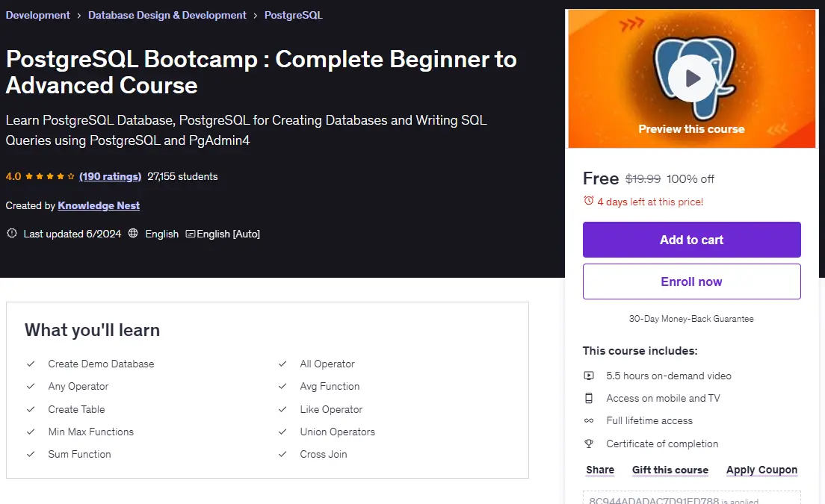Click This course includes heading

coord(640,350)
